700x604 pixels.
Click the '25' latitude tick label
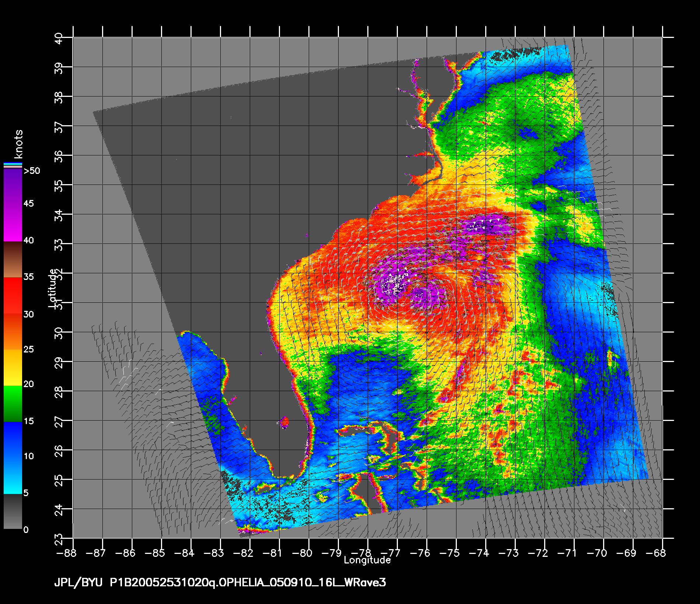(59, 480)
